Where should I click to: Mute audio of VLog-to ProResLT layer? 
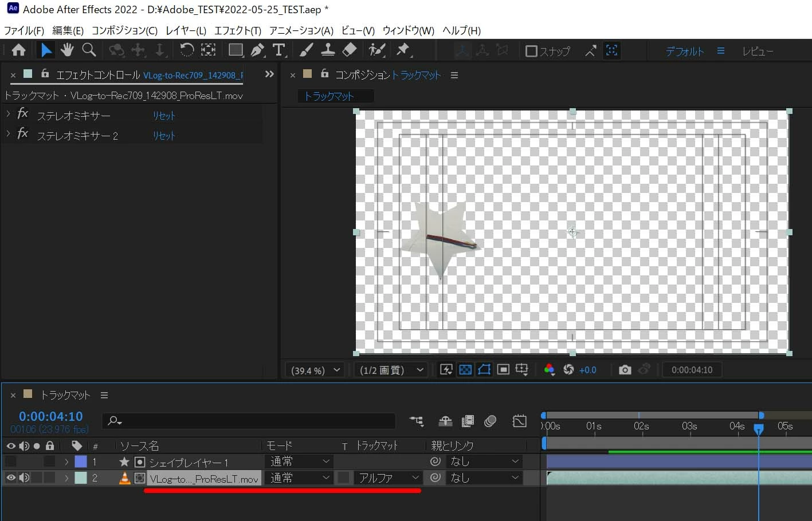24,477
